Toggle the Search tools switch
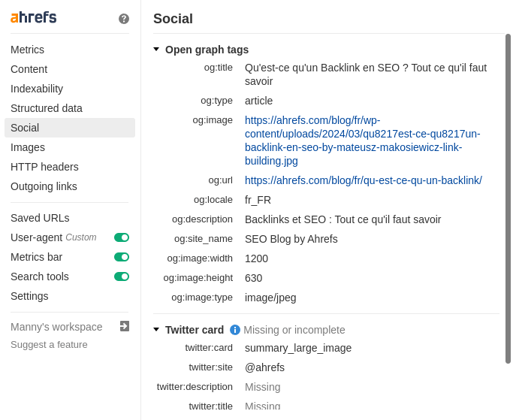This screenshot has width=513, height=420. point(122,276)
